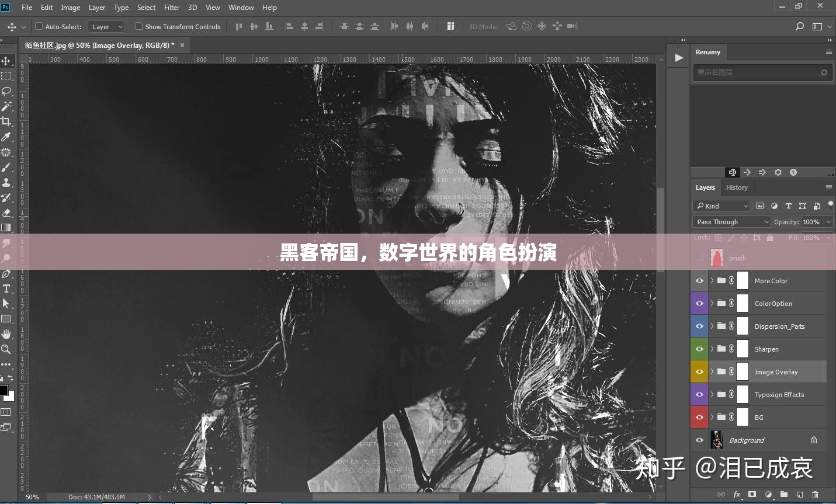The height and width of the screenshot is (504, 836).
Task: Open the Filter menu
Action: click(x=172, y=8)
